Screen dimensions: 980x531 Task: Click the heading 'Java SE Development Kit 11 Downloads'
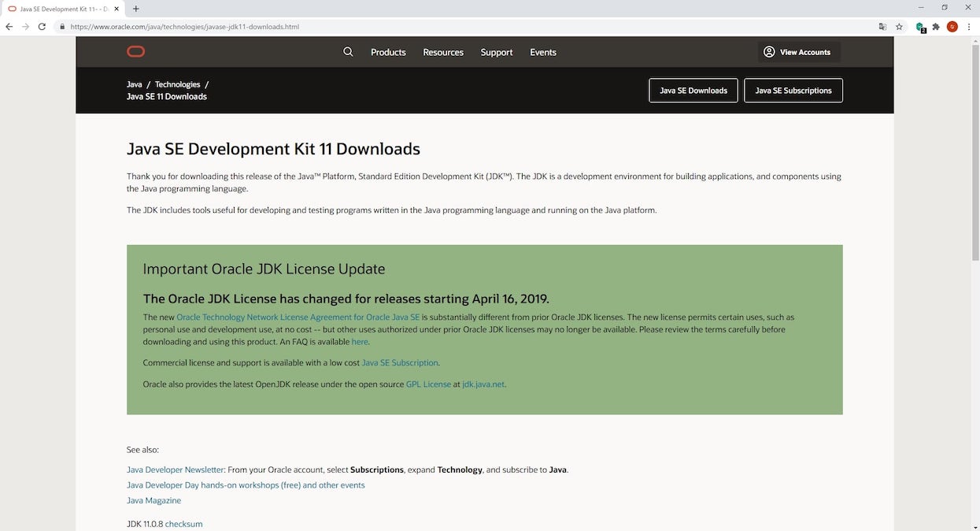(273, 149)
